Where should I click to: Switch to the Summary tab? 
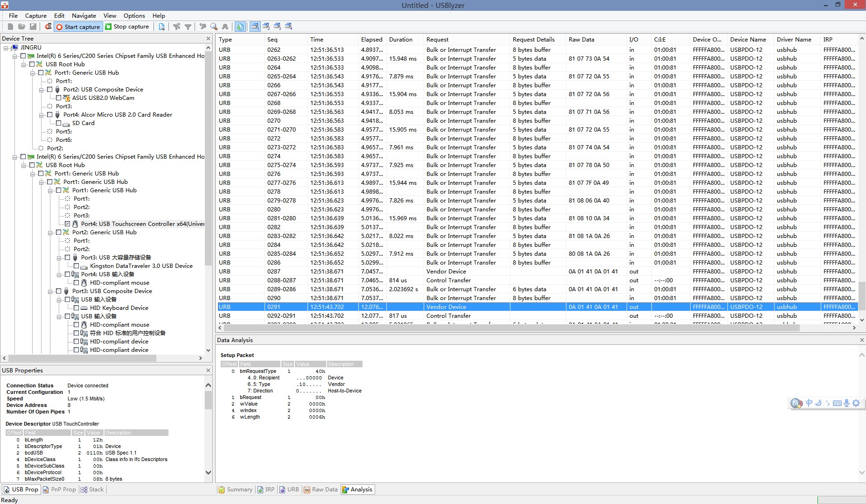[236, 490]
